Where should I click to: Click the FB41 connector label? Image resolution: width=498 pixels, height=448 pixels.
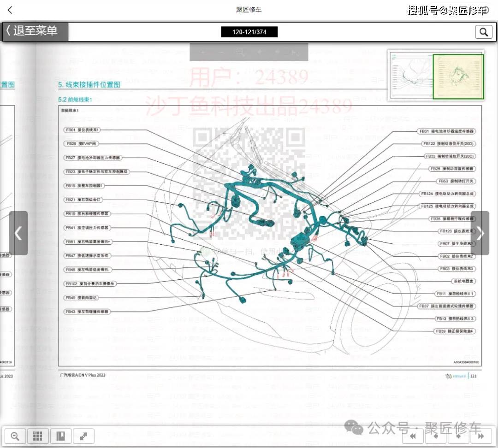point(87,228)
